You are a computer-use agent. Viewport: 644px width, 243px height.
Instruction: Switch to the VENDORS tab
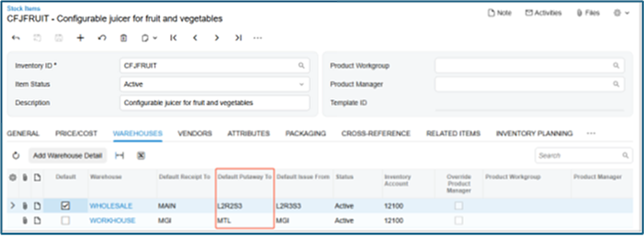point(194,134)
